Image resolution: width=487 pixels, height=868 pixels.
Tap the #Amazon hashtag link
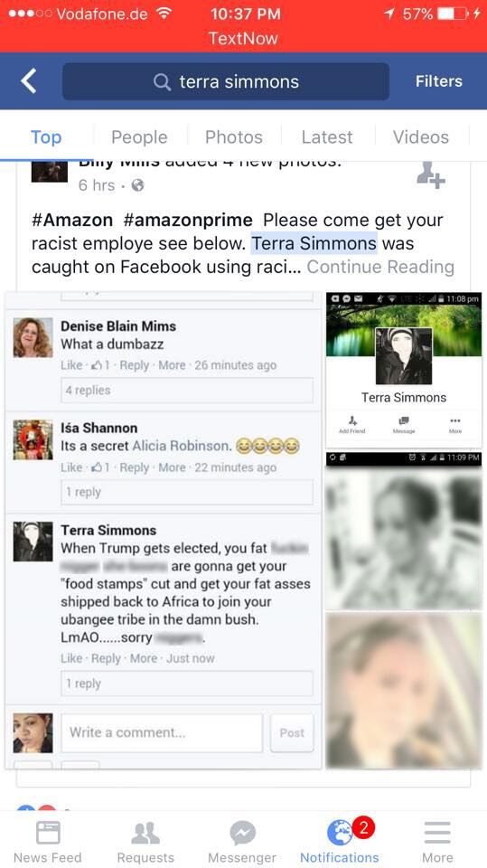72,220
